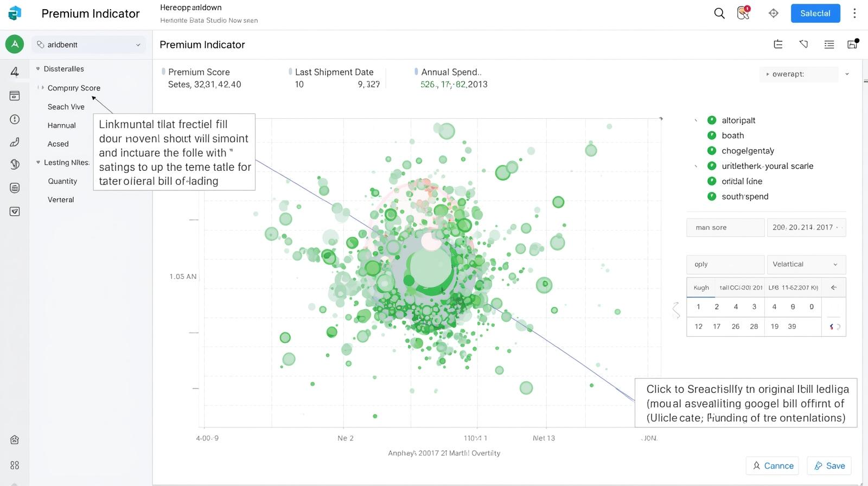The width and height of the screenshot is (868, 486).
Task: Click the crosshair target icon
Action: click(x=774, y=13)
